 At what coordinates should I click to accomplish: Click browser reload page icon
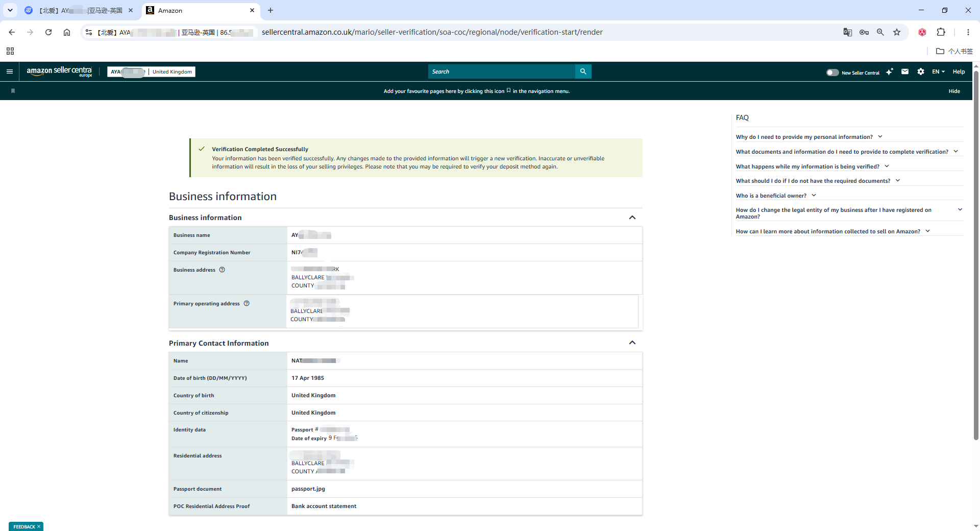click(x=48, y=32)
